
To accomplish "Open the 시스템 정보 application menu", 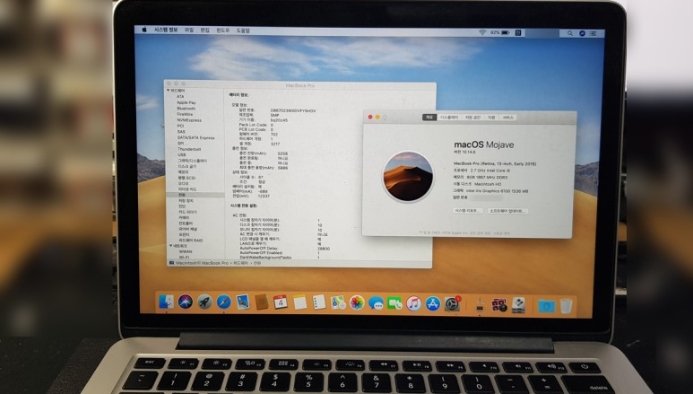I will [x=166, y=30].
